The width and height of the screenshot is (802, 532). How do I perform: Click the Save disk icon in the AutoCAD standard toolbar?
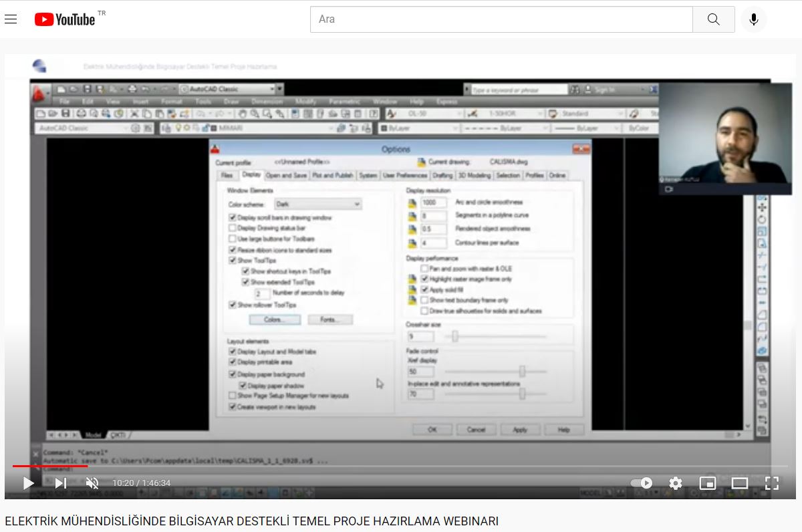click(66, 114)
